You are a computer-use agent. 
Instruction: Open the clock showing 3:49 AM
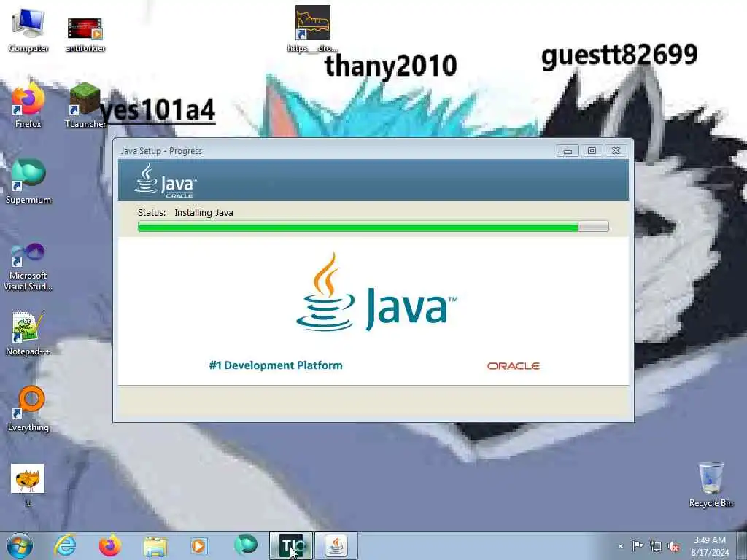click(x=710, y=545)
